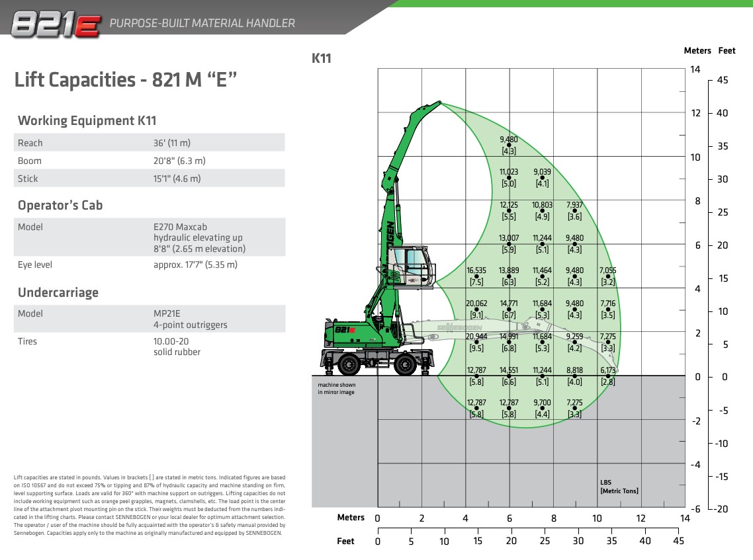Screen dimensions: 753x560
Task: Click the capacity value "9,039"
Action: tap(542, 172)
